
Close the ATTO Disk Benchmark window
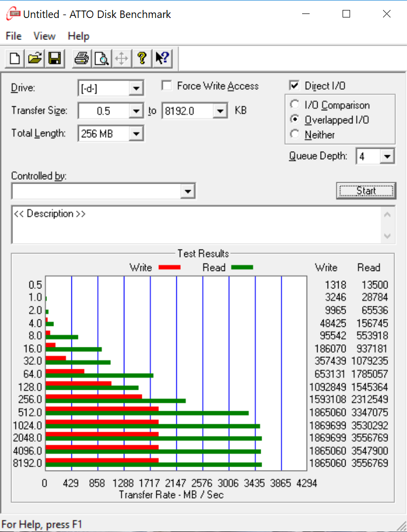point(387,13)
